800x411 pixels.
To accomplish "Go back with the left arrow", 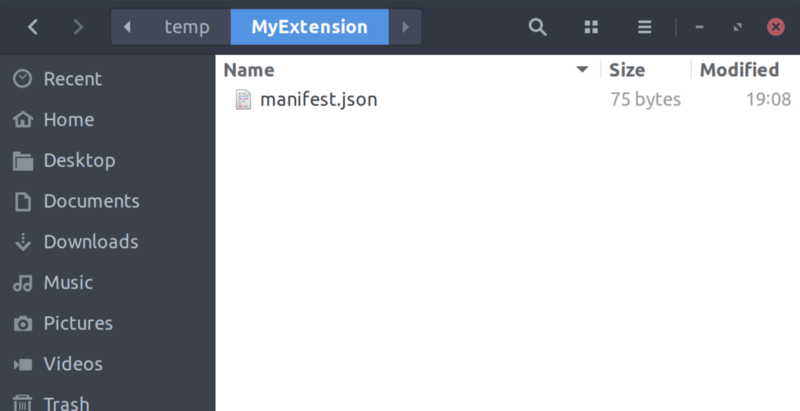I will pyautogui.click(x=33, y=27).
